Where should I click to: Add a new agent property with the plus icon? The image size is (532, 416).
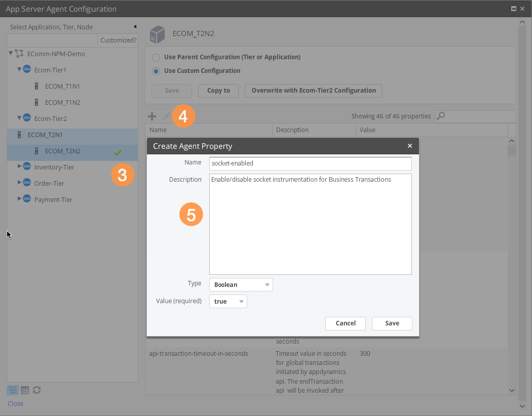[x=151, y=116]
